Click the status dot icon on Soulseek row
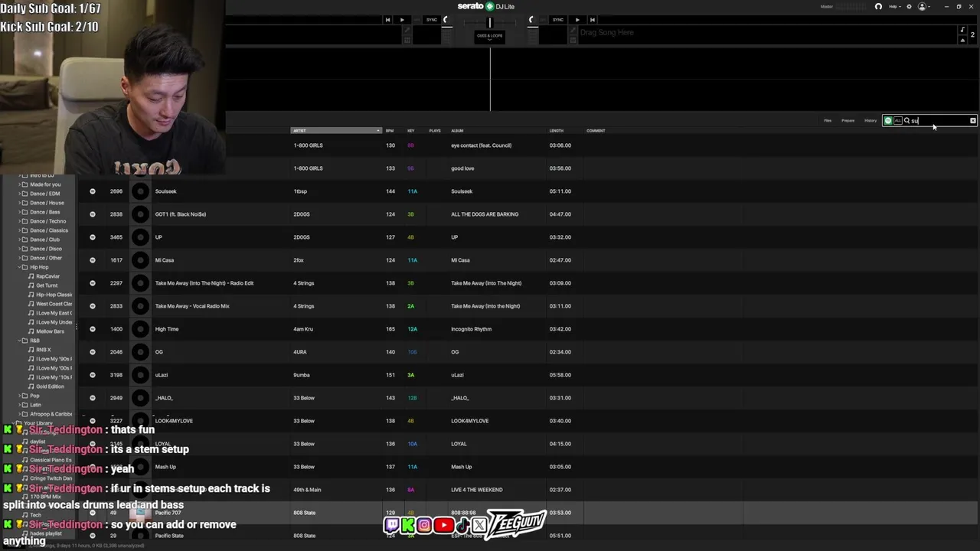Screen dimensions: 980x551 click(93, 191)
